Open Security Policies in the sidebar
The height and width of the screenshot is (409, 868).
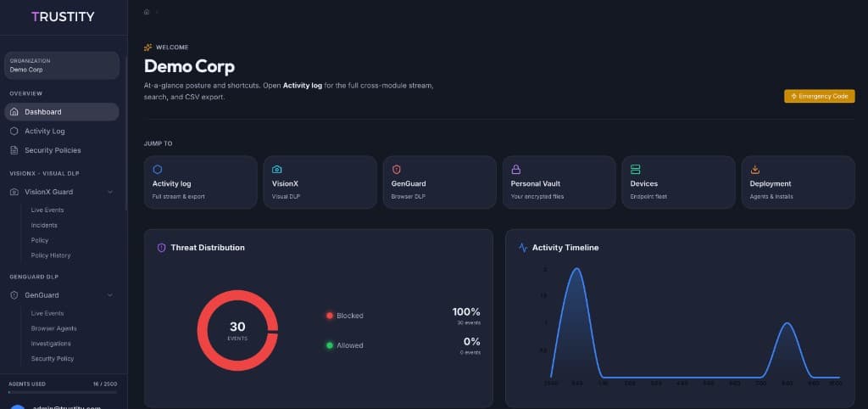tap(62, 150)
